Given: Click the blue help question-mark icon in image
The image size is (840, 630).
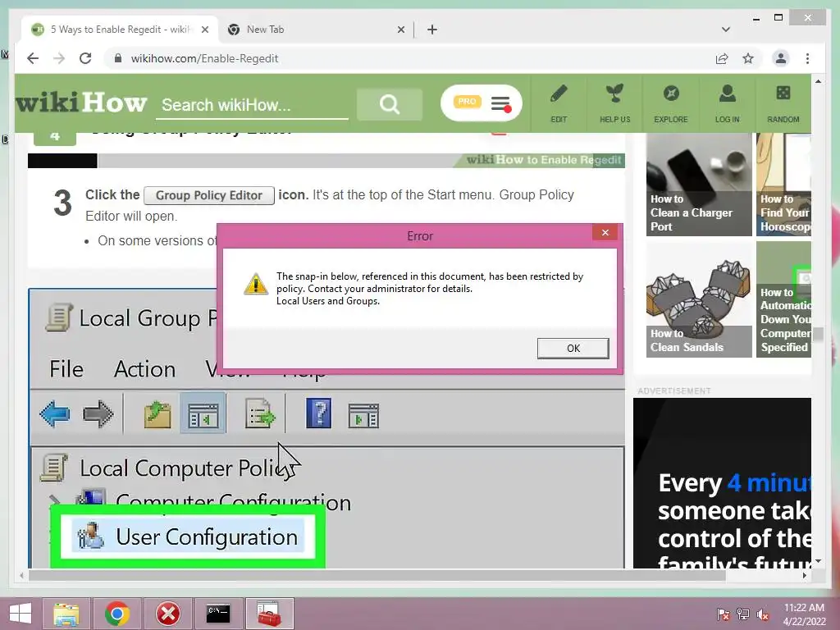Looking at the screenshot, I should [319, 413].
